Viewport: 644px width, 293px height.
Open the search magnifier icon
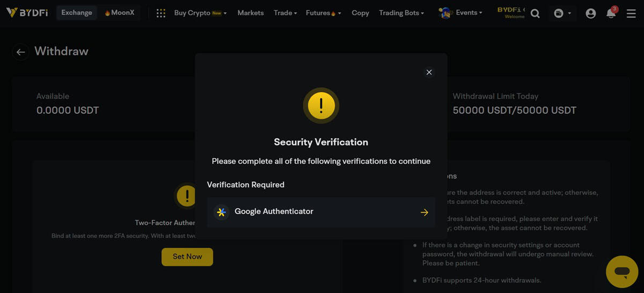(x=535, y=13)
